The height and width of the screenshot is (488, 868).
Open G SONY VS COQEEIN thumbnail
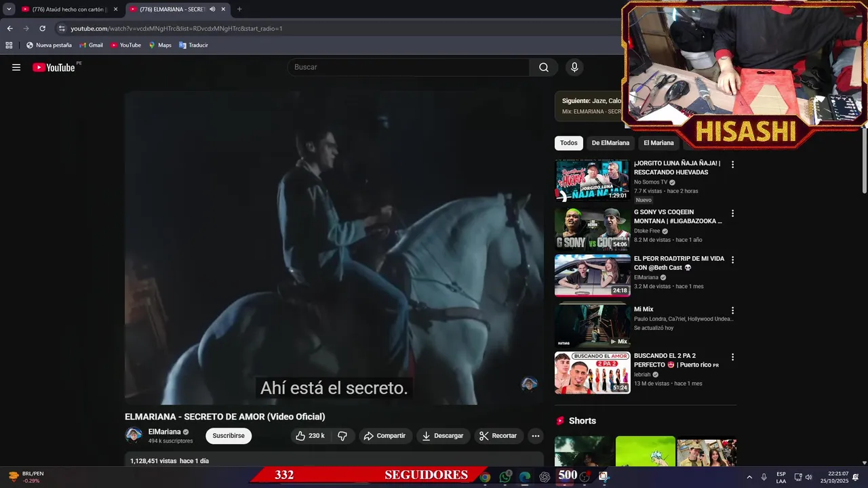tap(593, 229)
